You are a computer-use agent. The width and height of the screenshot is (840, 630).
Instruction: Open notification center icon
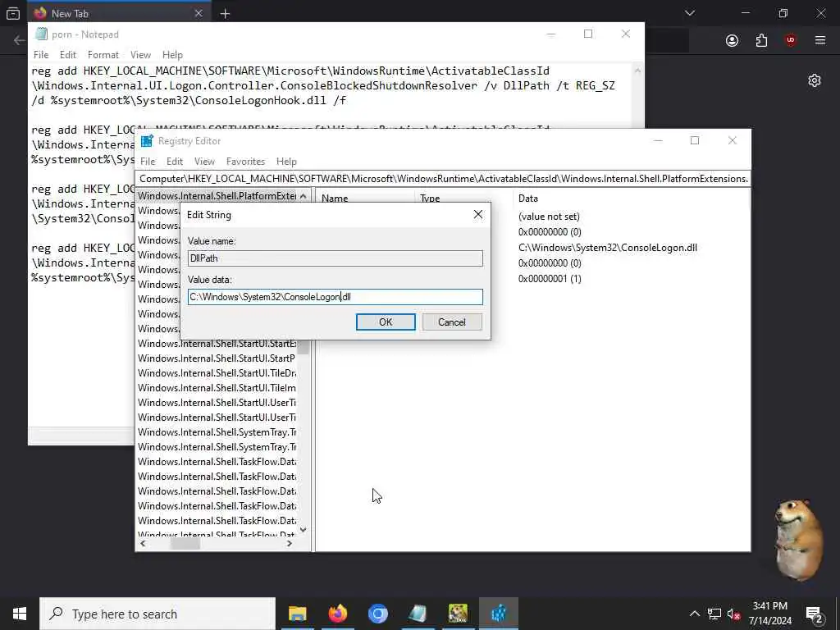tap(815, 614)
